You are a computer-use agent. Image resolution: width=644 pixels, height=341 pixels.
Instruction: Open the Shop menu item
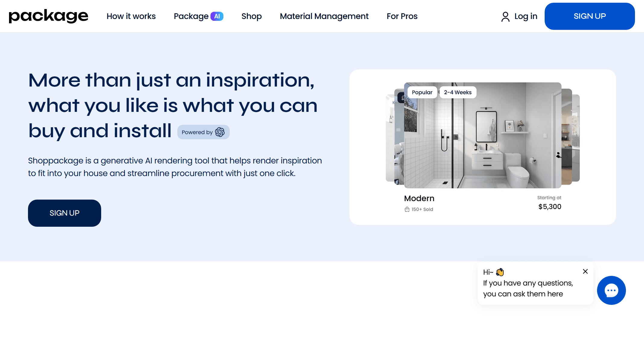click(251, 16)
